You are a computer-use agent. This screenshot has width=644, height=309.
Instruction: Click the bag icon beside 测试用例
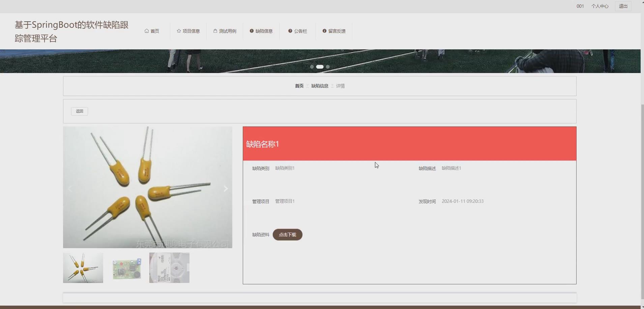(215, 31)
